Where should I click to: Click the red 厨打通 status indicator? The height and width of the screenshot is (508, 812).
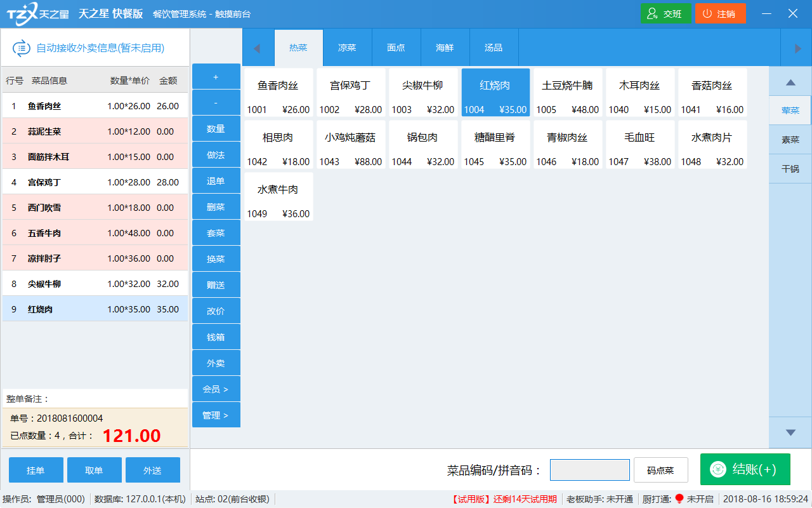[x=679, y=499]
